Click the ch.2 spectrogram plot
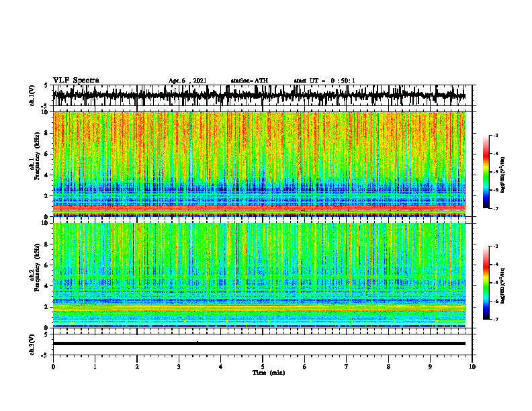Viewport: 532px width, 411px height. [259, 275]
